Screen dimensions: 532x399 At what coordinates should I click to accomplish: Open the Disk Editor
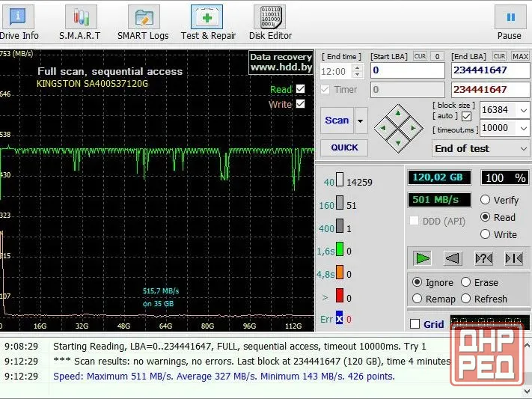click(x=270, y=22)
